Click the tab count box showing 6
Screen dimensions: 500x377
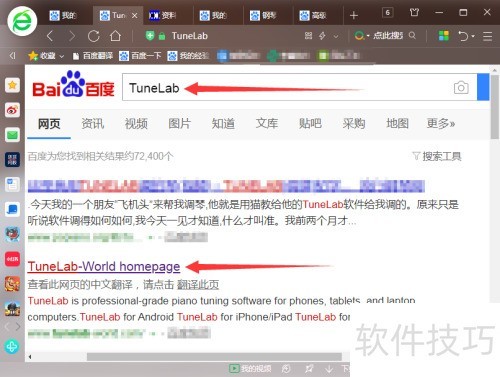pos(387,13)
